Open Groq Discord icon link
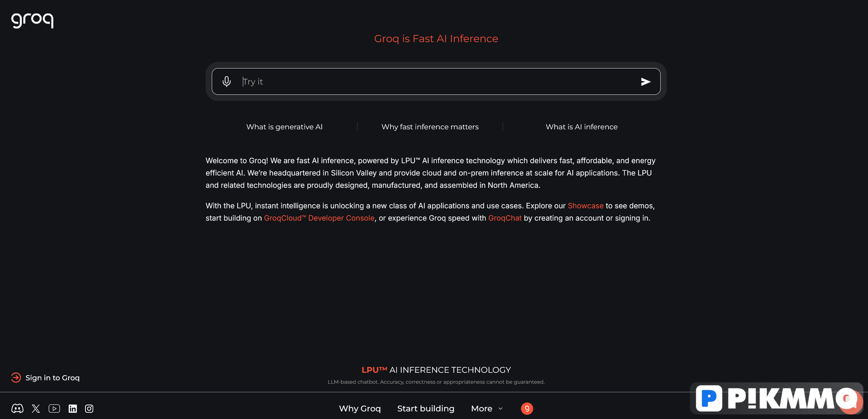Screen dimensions: 868x419 click(17, 409)
